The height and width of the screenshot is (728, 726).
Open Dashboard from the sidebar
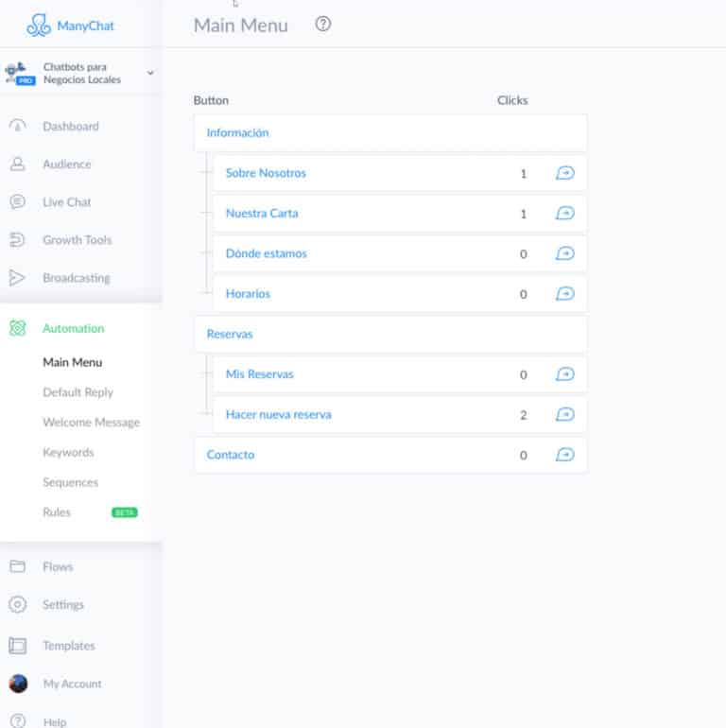(70, 127)
